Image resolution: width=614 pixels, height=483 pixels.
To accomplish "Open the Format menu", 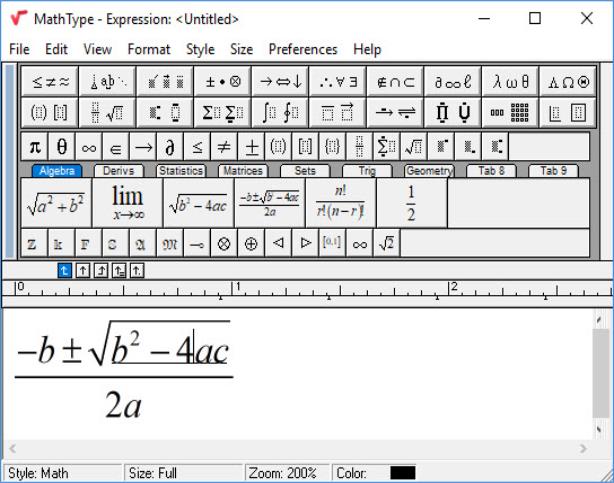I will click(149, 49).
